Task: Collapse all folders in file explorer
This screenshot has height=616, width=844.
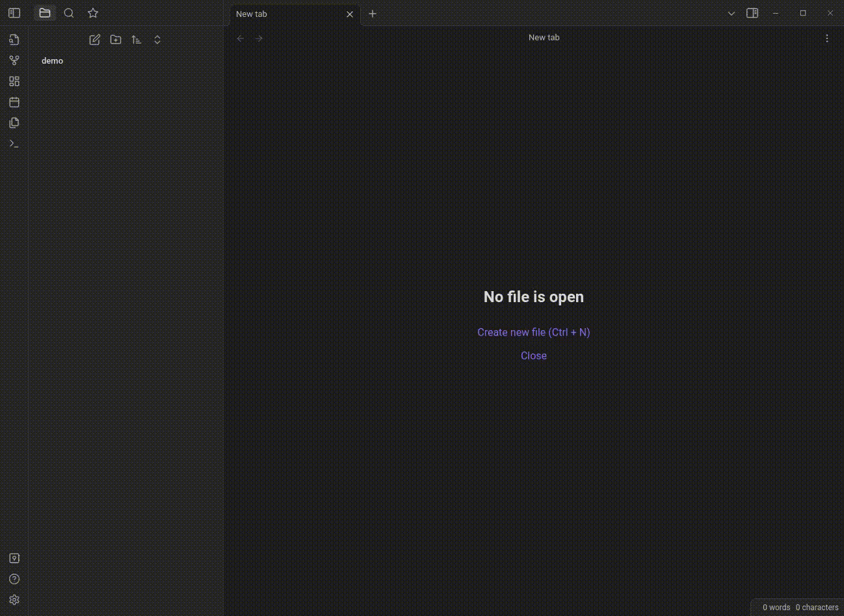Action: [157, 40]
